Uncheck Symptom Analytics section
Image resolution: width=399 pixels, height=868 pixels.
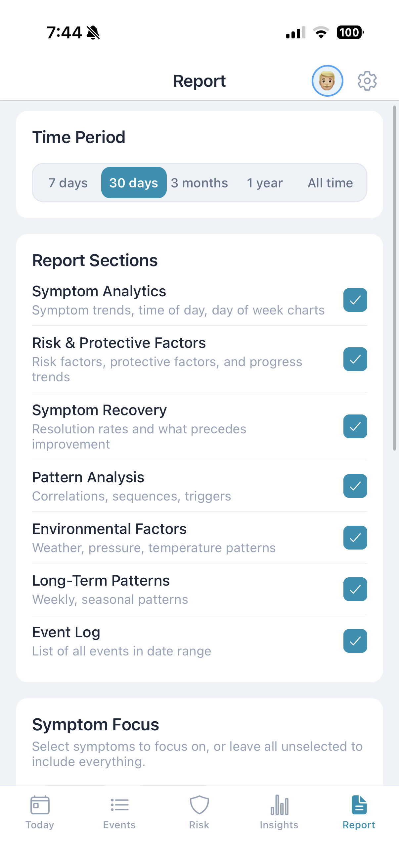(355, 300)
